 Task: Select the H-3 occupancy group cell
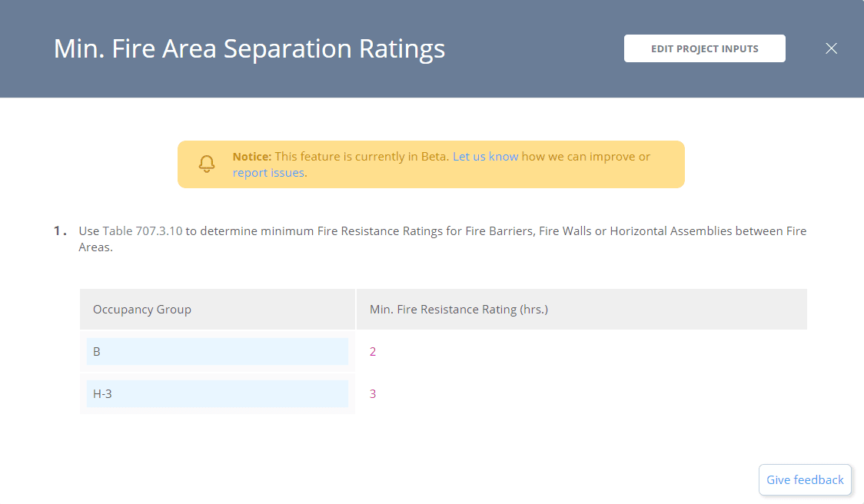[217, 393]
